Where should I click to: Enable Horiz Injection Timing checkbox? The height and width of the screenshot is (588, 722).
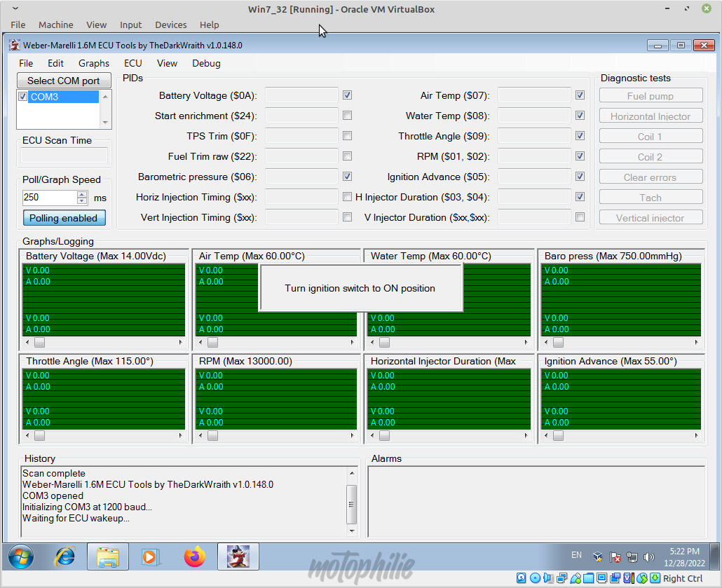point(347,197)
